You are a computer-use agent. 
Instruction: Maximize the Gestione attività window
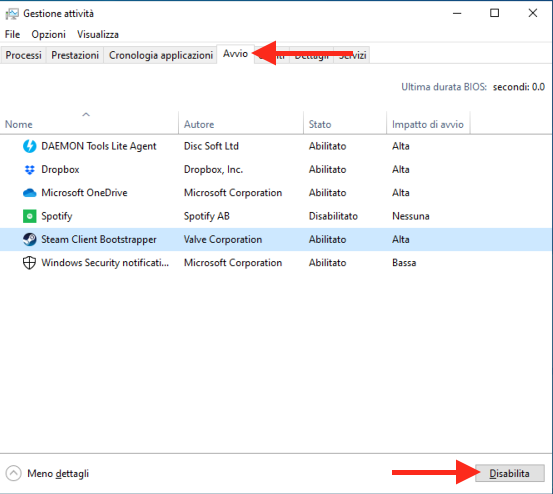tap(494, 13)
